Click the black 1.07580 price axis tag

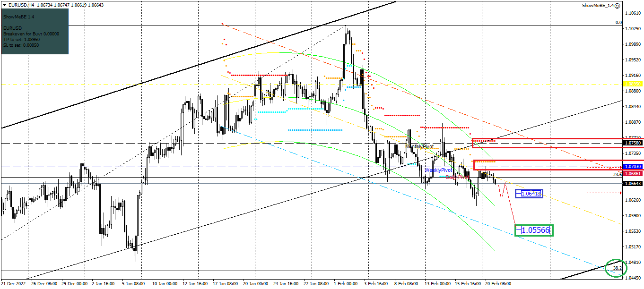pyautogui.click(x=633, y=143)
